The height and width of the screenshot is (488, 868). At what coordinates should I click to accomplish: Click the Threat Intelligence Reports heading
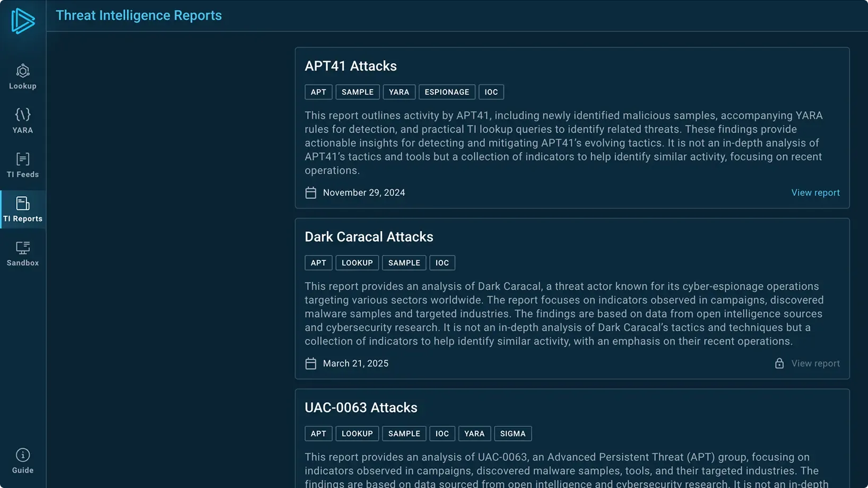pyautogui.click(x=138, y=15)
